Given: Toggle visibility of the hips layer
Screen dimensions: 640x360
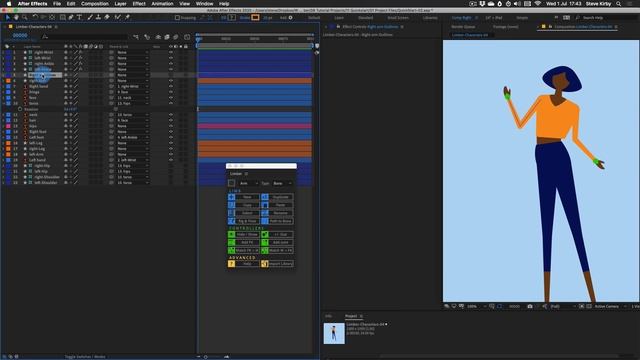Looking at the screenshot, I should 171,126.
